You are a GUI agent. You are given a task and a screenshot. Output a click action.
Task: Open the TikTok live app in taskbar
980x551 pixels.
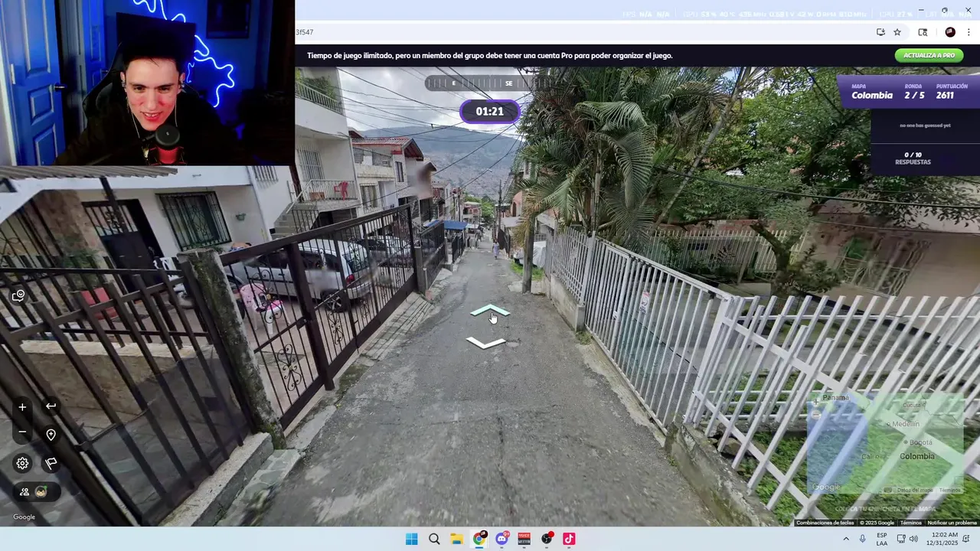tap(569, 539)
